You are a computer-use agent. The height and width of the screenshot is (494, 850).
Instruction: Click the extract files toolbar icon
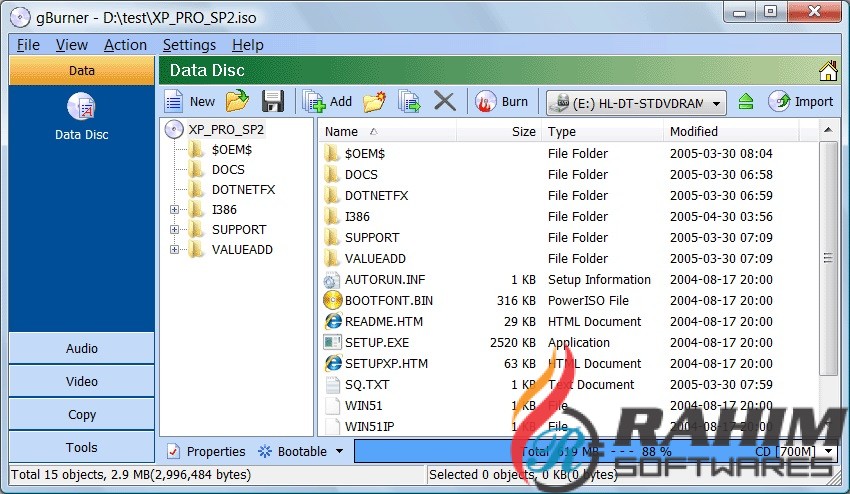click(409, 101)
